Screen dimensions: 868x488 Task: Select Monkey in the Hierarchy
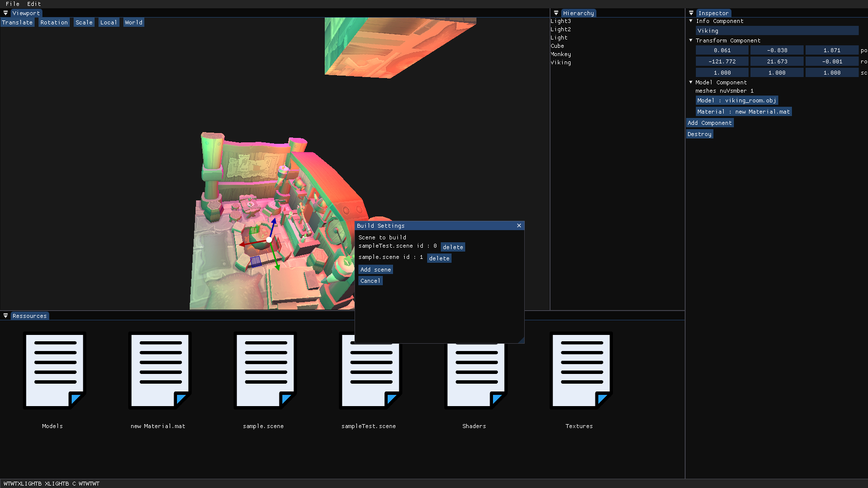tap(561, 54)
